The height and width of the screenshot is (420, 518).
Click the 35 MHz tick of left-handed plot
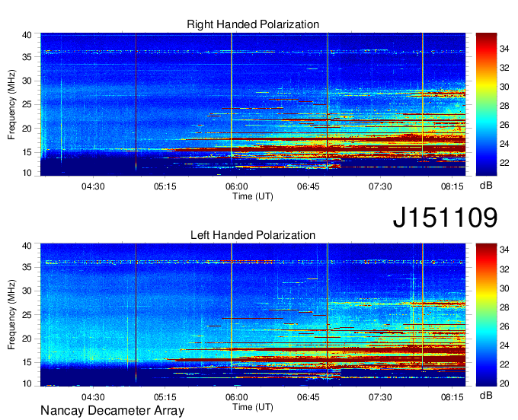click(x=27, y=267)
